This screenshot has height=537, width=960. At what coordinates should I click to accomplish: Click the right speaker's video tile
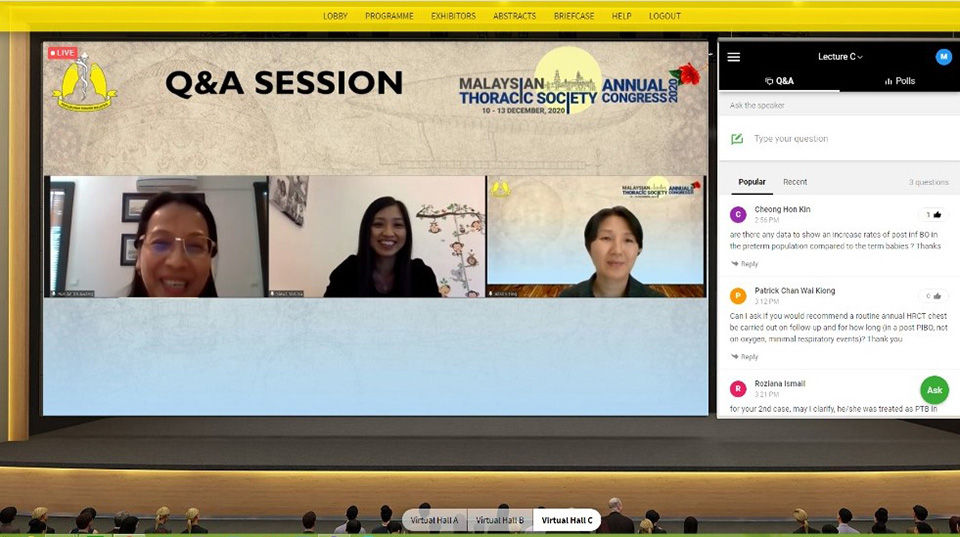point(596,236)
